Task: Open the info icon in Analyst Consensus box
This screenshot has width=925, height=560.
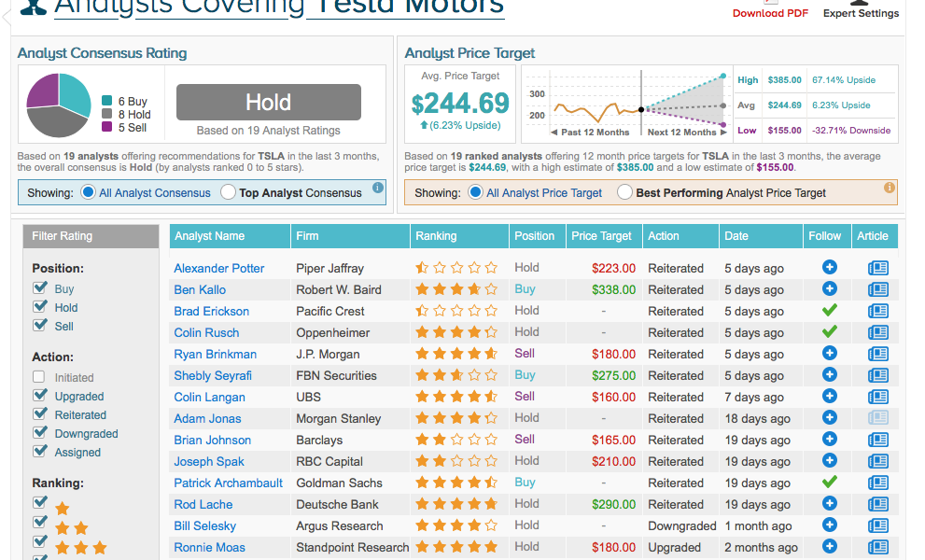Action: coord(377,188)
